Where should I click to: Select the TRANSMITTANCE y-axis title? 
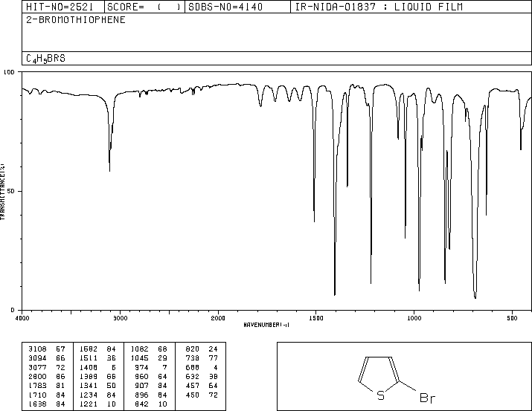[x=2, y=192]
